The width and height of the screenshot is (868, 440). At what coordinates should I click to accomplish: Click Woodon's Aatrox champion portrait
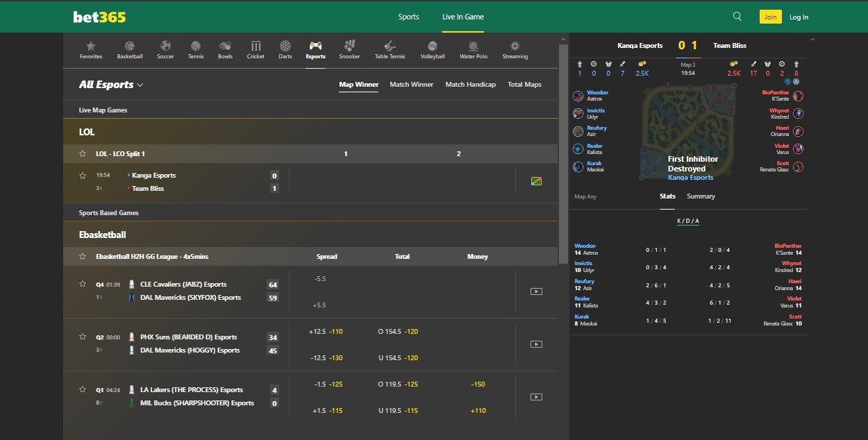pos(578,96)
